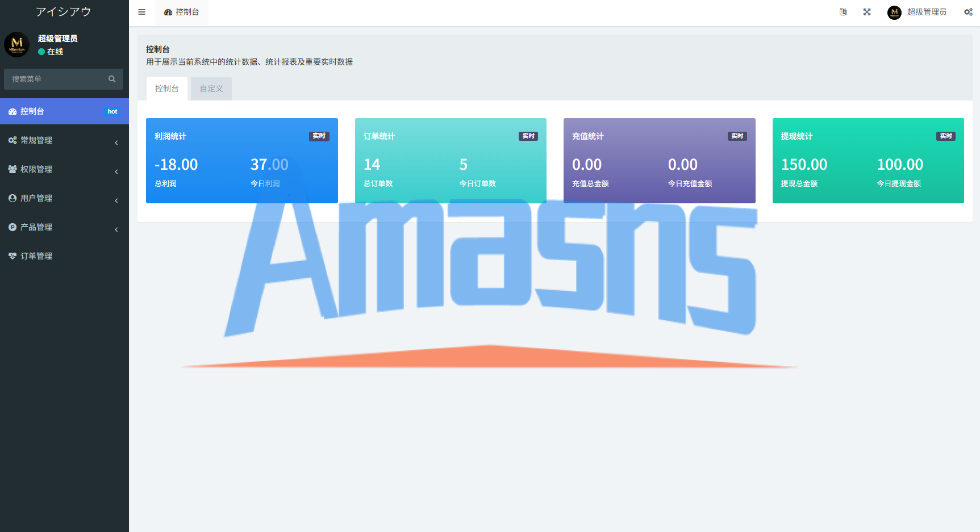The height and width of the screenshot is (532, 980).
Task: Click the magnifier icon in menu search
Action: (112, 79)
